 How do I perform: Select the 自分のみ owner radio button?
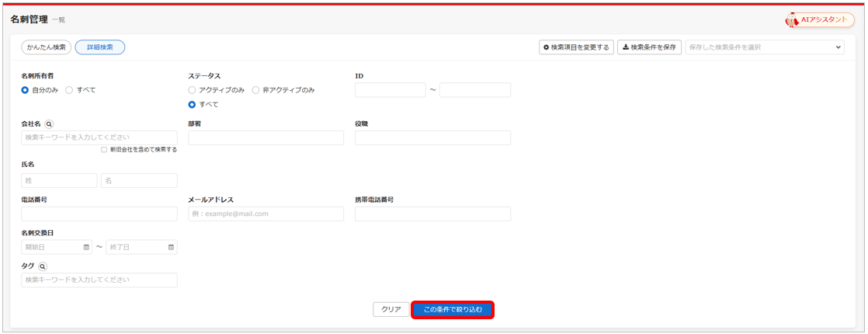click(26, 90)
